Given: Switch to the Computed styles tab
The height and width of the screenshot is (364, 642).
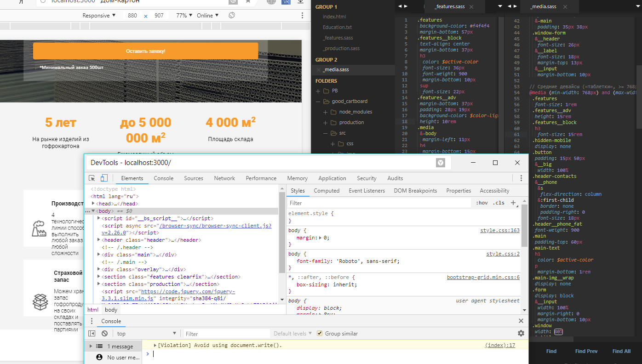Looking at the screenshot, I should 327,191.
